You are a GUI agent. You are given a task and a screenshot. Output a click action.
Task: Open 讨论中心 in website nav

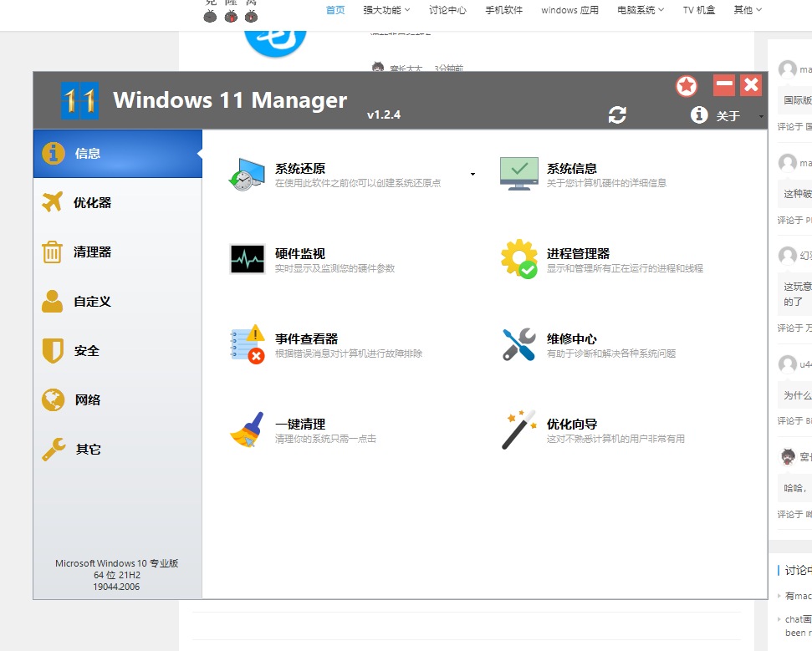coord(447,10)
